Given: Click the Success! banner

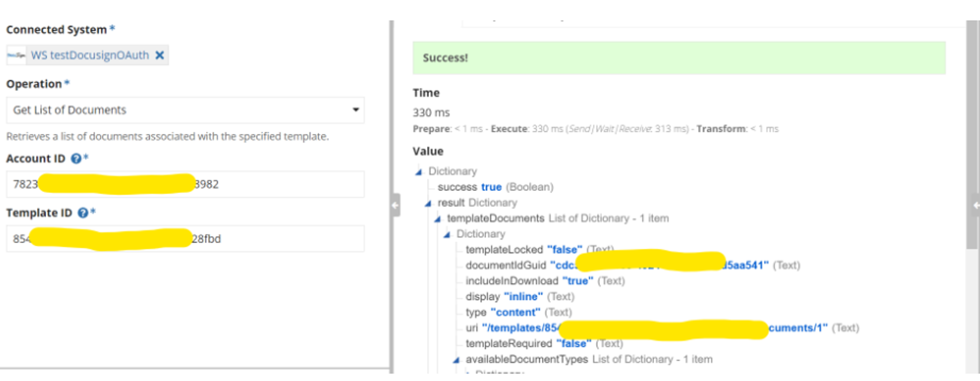Looking at the screenshot, I should click(679, 58).
